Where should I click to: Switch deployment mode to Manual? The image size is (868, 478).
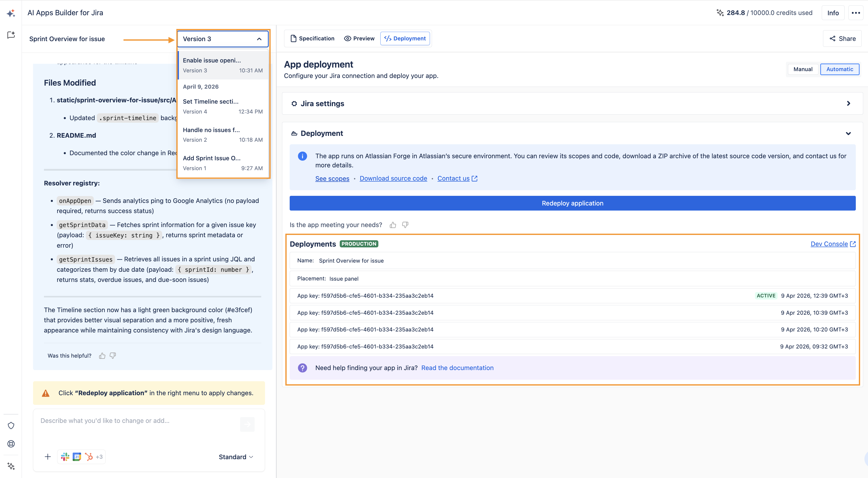[803, 69]
